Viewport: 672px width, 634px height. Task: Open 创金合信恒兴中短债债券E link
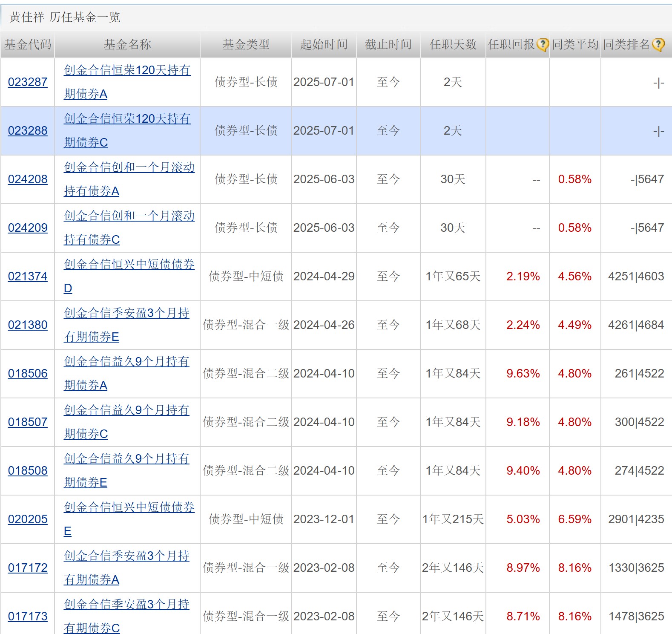click(129, 519)
